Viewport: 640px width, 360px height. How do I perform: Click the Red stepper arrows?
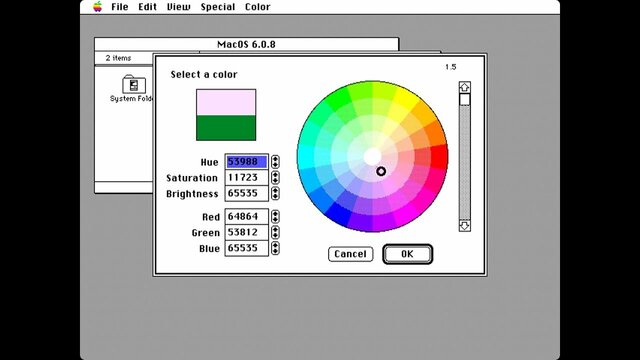tap(275, 216)
